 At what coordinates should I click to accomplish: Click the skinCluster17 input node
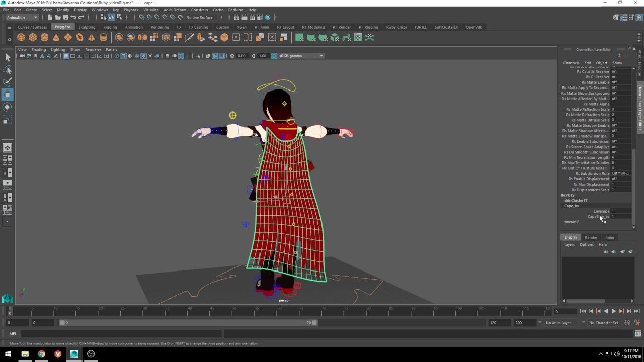point(576,200)
